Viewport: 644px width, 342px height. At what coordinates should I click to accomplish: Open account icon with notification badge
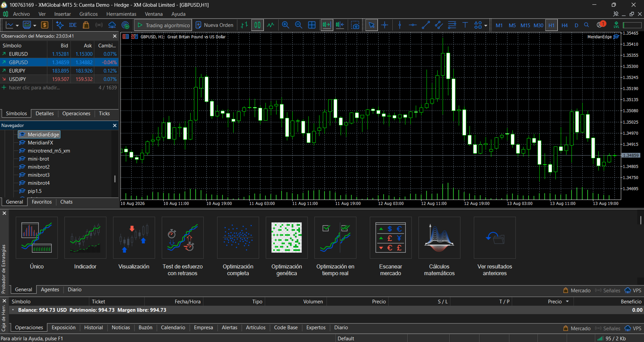601,25
